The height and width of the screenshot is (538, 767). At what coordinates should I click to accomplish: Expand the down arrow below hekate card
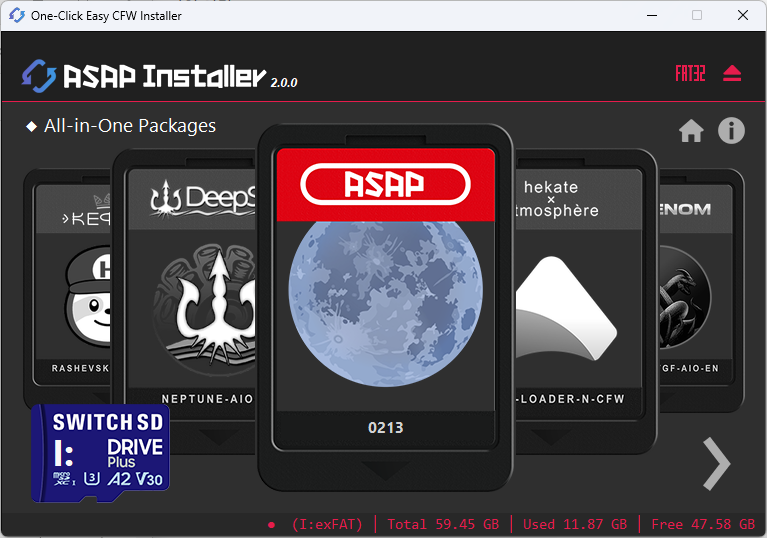[551, 437]
